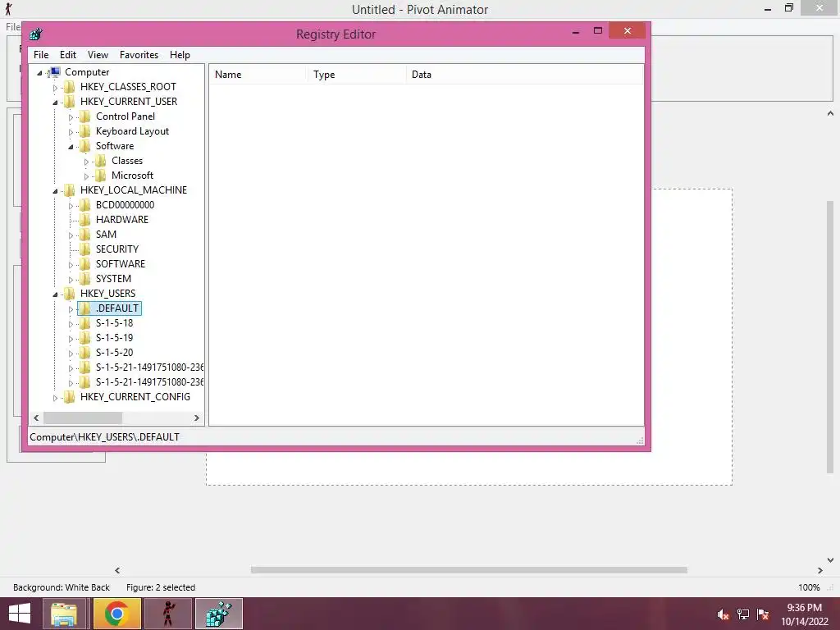This screenshot has height=630, width=840.
Task: Click the HARDWARE folder icon
Action: tap(84, 220)
